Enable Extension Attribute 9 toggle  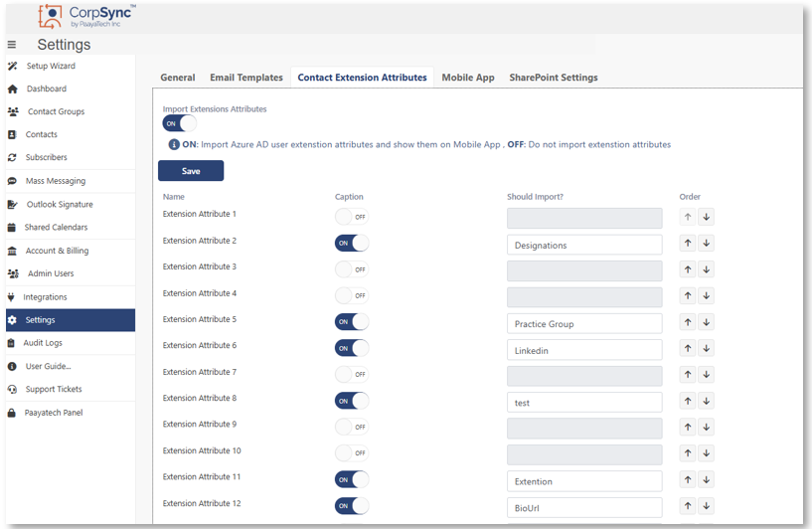[352, 427]
